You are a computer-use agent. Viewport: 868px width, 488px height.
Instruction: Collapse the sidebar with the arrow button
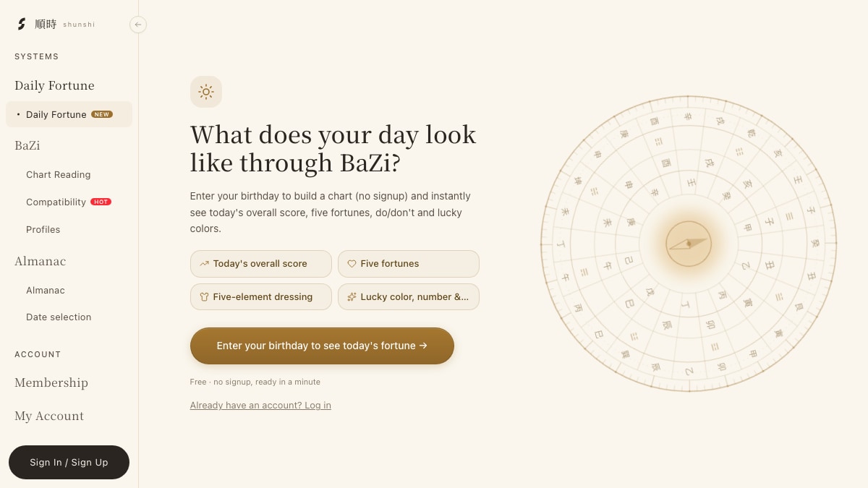138,25
